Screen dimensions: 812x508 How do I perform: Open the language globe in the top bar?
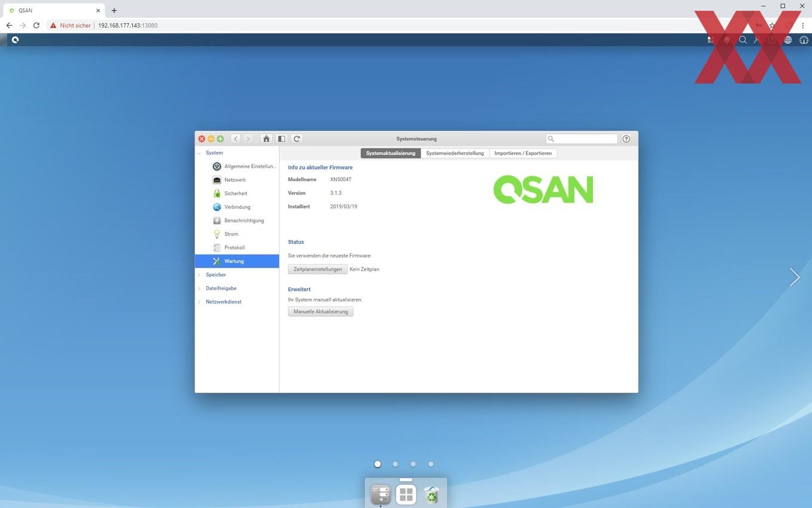click(x=788, y=40)
